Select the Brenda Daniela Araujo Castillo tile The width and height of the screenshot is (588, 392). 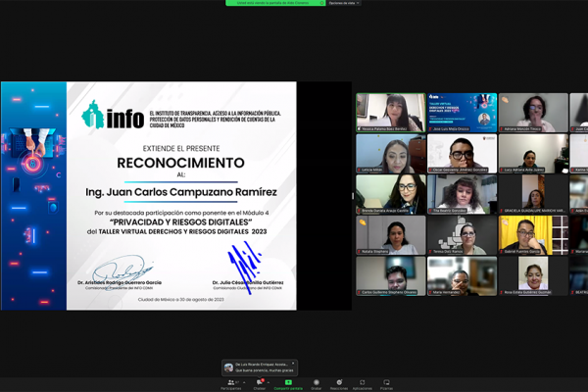coord(391,194)
